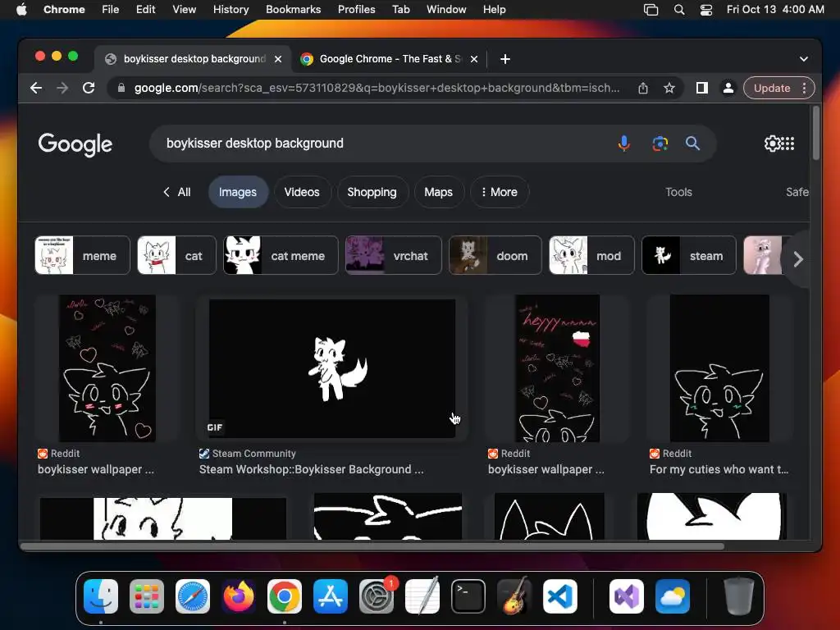
Task: Launch Visual Studio Code from the dock
Action: (560, 596)
